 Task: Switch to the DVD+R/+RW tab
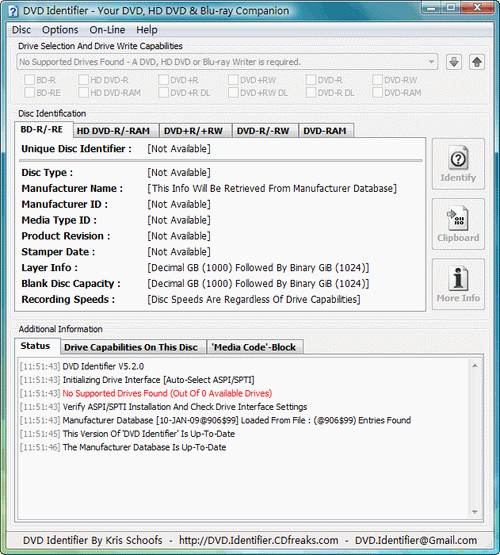pyautogui.click(x=193, y=131)
